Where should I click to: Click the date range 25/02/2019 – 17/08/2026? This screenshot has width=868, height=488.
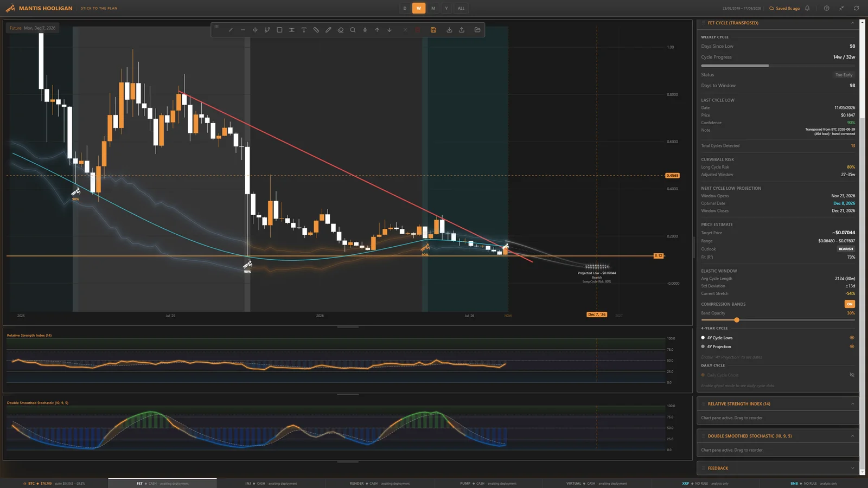(x=742, y=8)
